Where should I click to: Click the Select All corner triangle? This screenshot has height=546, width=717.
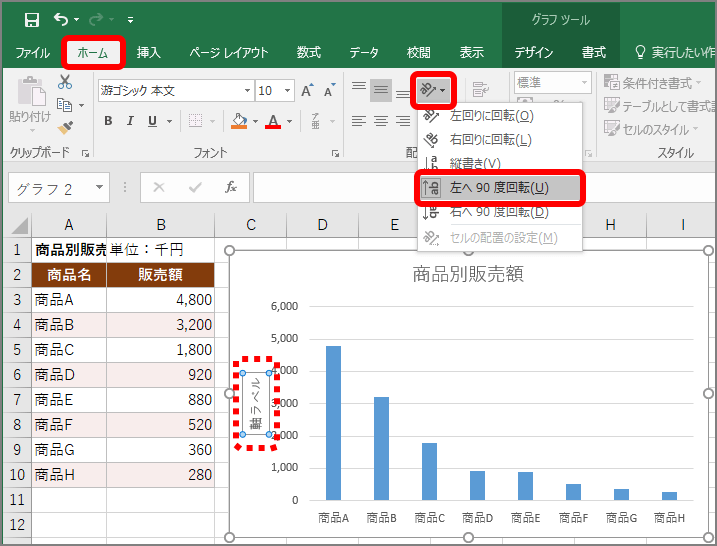(x=18, y=225)
